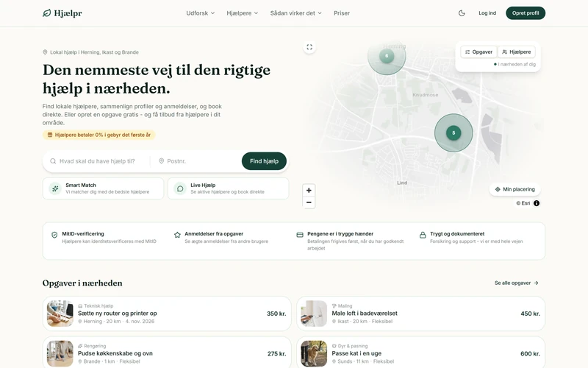Click the router task thumbnail image

point(60,314)
